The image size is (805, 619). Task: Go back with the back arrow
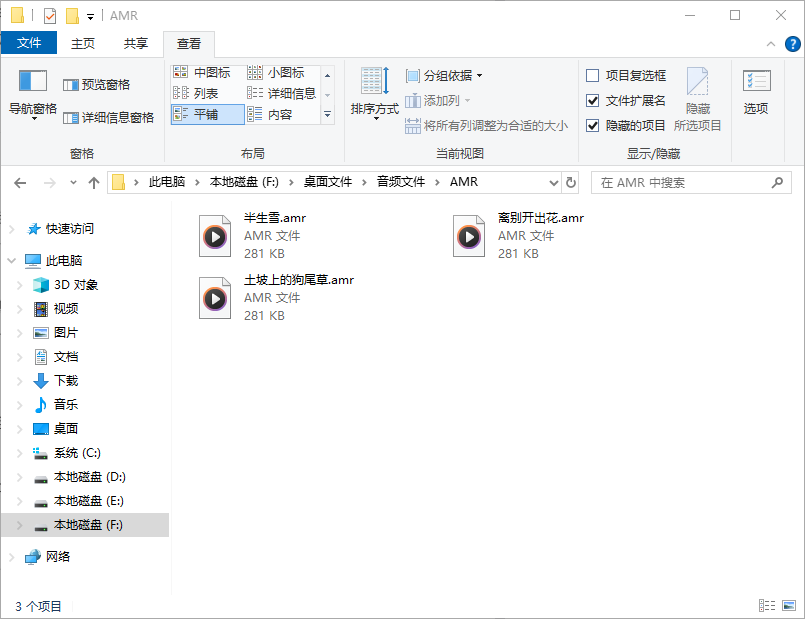[x=20, y=183]
